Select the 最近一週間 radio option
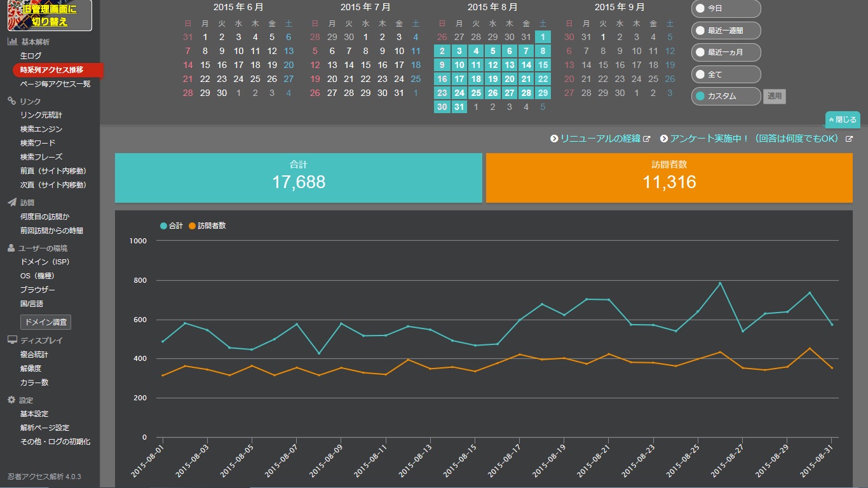The height and width of the screenshot is (488, 868). click(x=726, y=30)
